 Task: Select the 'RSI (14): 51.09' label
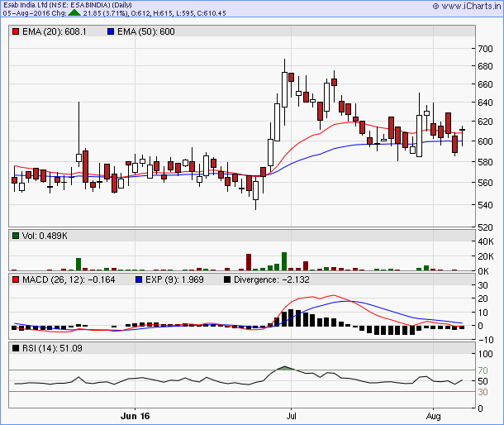[x=52, y=348]
